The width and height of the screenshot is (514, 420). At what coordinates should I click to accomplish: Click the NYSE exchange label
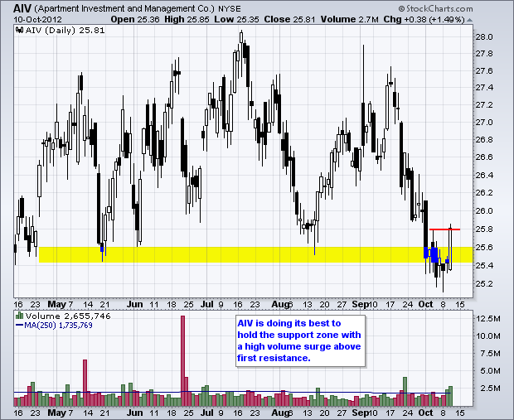[x=230, y=9]
